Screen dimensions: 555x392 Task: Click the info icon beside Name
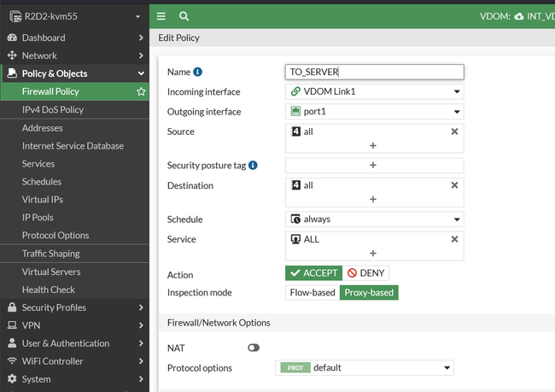pos(198,73)
